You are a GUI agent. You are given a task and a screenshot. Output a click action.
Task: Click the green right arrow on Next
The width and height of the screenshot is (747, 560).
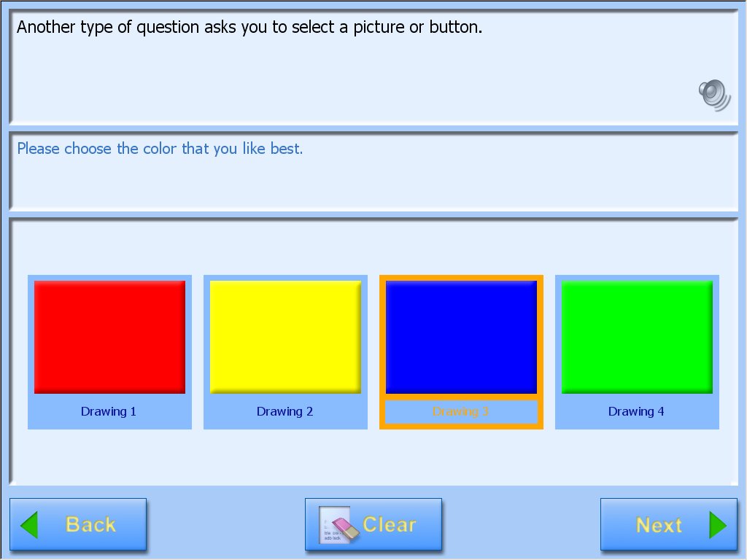tap(718, 525)
